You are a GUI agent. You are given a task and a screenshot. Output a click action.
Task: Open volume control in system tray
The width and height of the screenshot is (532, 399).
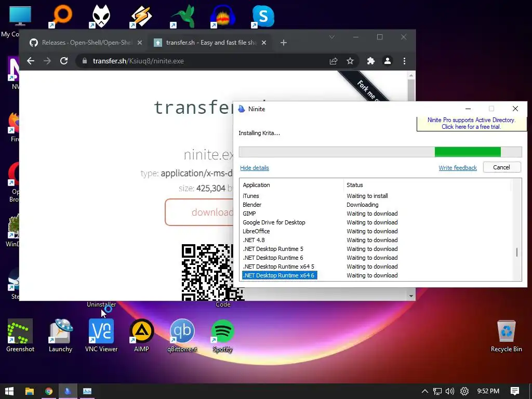click(450, 391)
